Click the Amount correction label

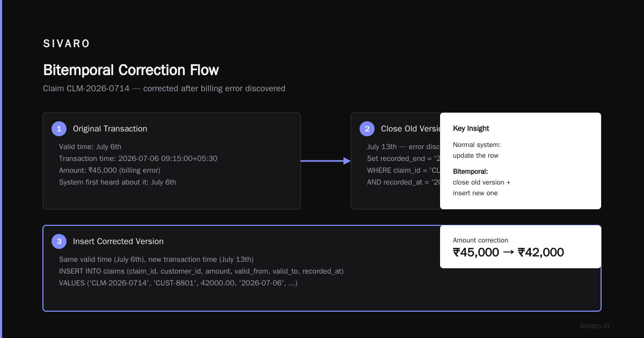tap(480, 240)
